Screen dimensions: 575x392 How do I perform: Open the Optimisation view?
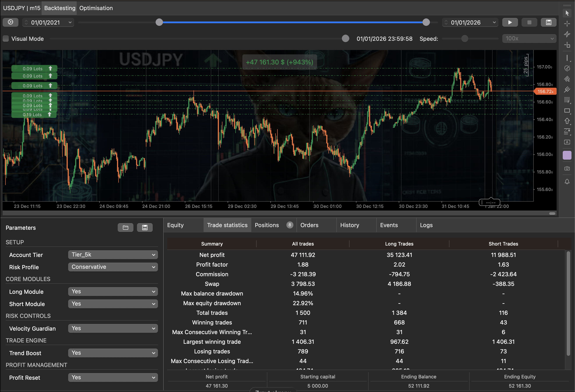[x=96, y=8]
